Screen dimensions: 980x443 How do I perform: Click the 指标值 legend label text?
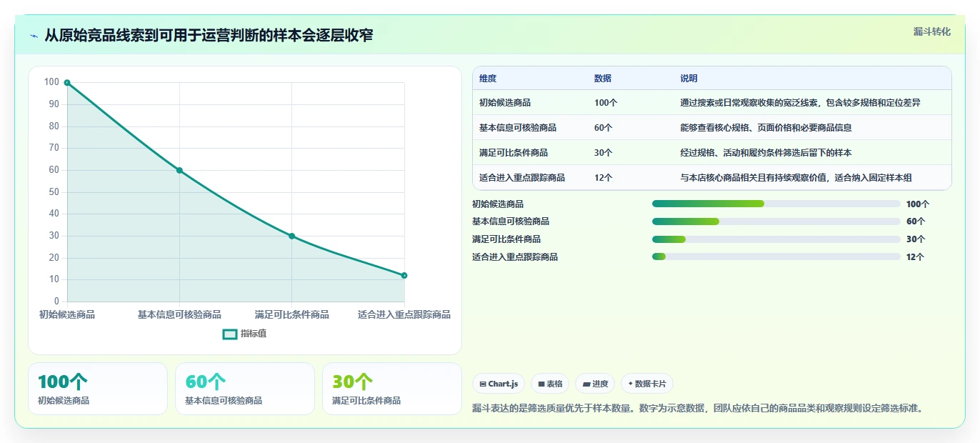pyautogui.click(x=254, y=334)
